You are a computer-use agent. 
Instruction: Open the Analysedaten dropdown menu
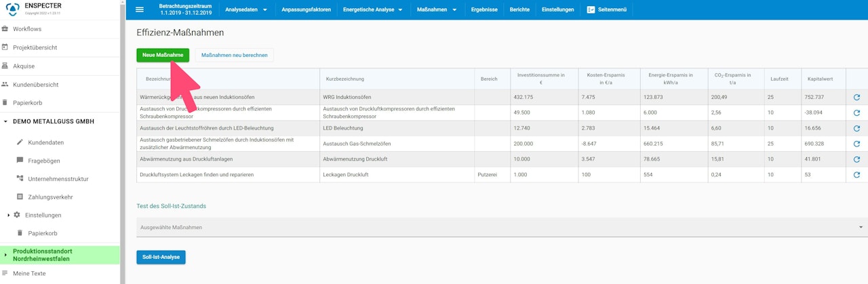(x=245, y=9)
